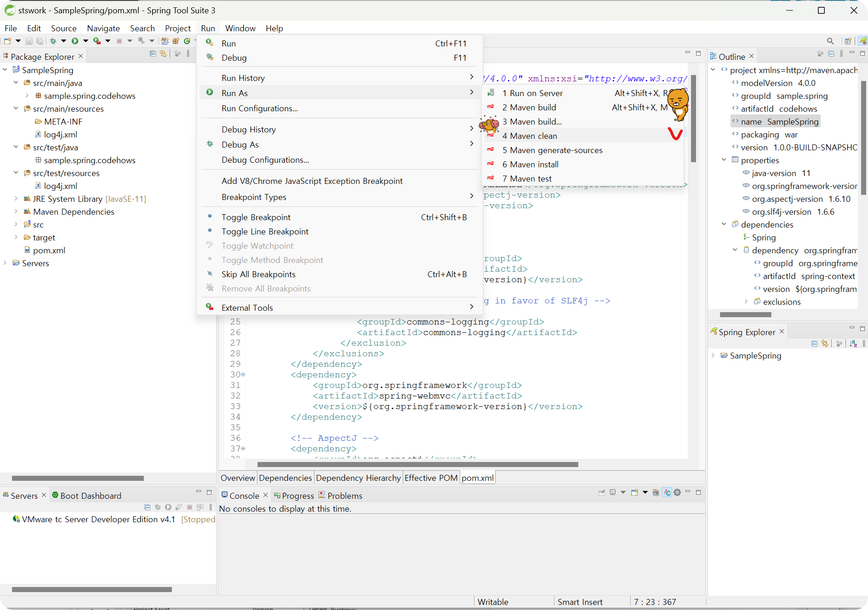Click Open Console icon in Console view
Screen dimensions: 868x610
tap(634, 492)
